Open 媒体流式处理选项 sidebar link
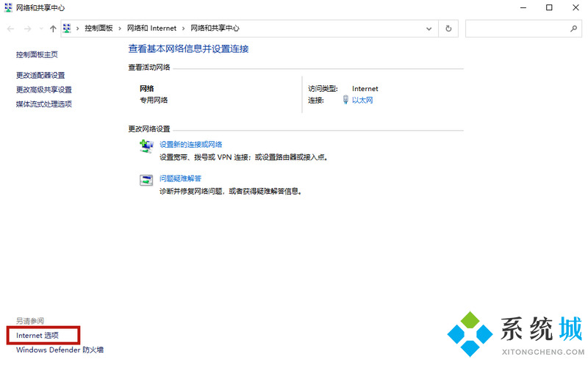Viewport: 588px width, 365px height. coord(44,104)
